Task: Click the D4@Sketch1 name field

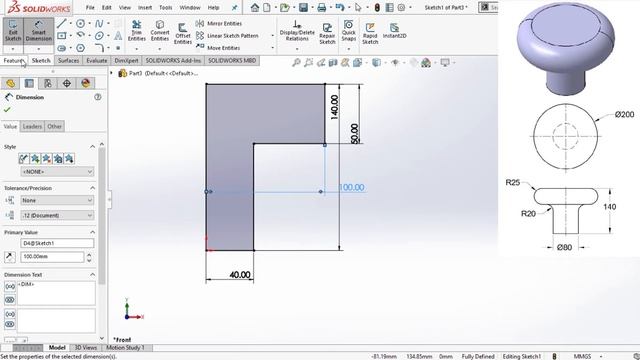Action: pyautogui.click(x=57, y=243)
